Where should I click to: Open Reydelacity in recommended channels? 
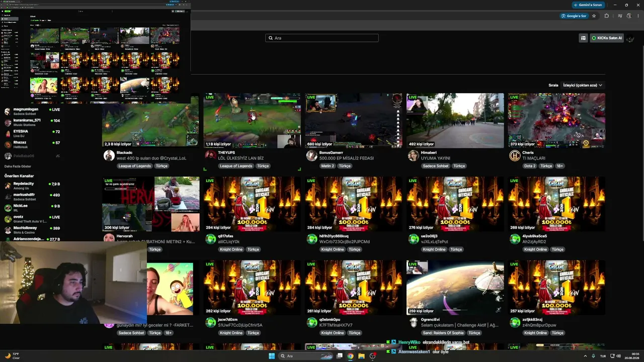pyautogui.click(x=32, y=186)
